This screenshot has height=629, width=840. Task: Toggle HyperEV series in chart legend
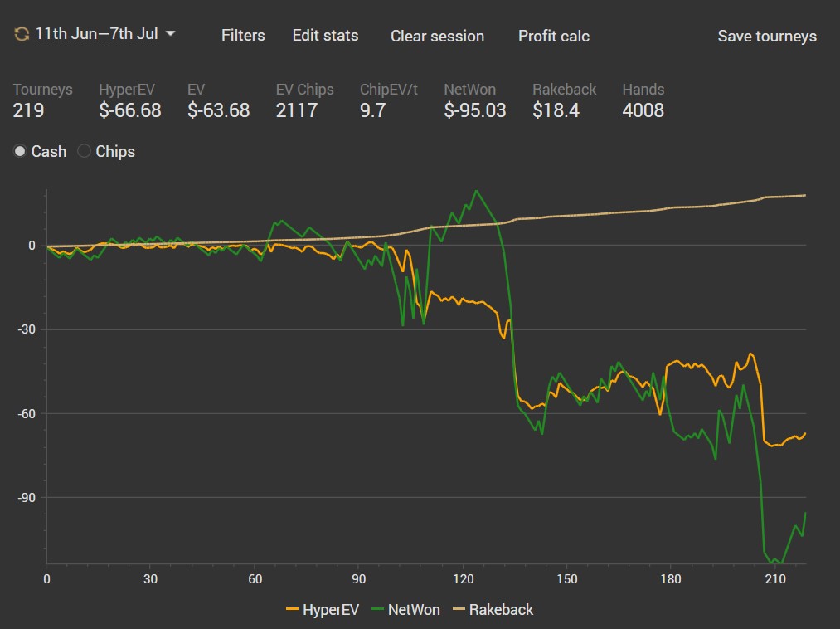tap(331, 610)
